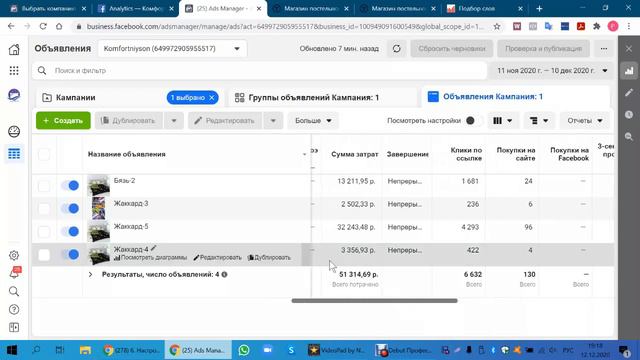Open the business account avatar icon
640x360 pixels.
click(x=14, y=95)
